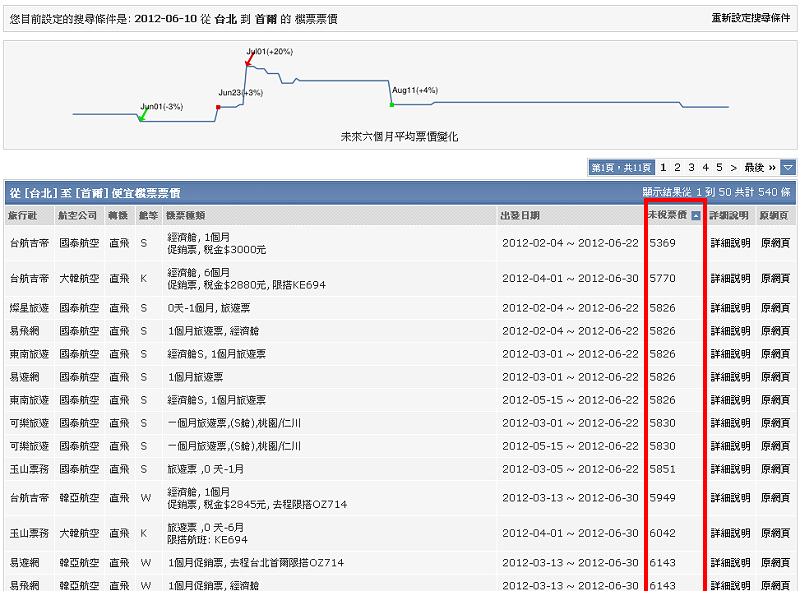The width and height of the screenshot is (800, 591).
Task: Click the 未來六個月平均票價變化 chart caption
Action: pyautogui.click(x=399, y=137)
